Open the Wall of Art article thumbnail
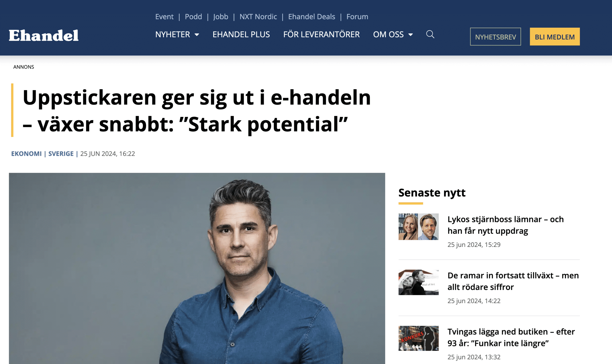The image size is (612, 364). [x=418, y=282]
